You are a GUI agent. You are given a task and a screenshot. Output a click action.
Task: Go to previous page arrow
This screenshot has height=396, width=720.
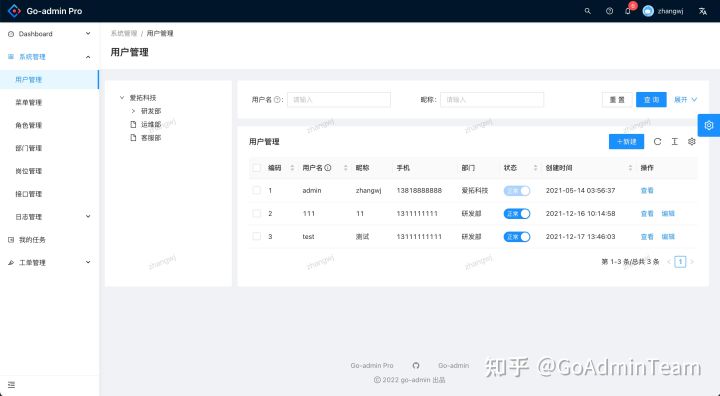[669, 261]
